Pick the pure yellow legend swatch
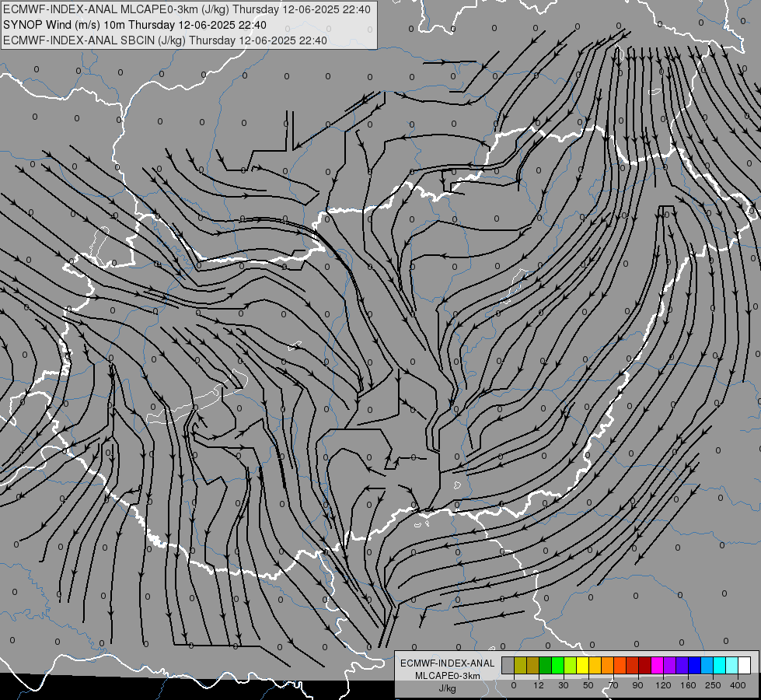The image size is (761, 700). pyautogui.click(x=582, y=665)
